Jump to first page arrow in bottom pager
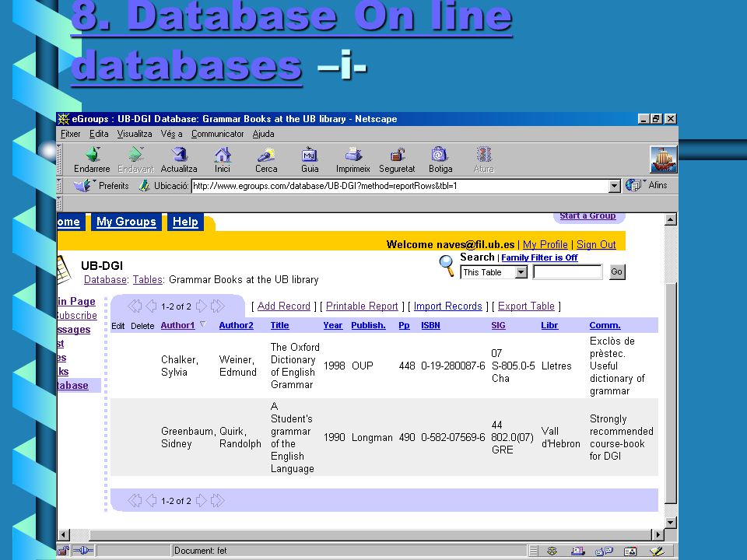Viewport: 747px width, 560px height. point(135,500)
